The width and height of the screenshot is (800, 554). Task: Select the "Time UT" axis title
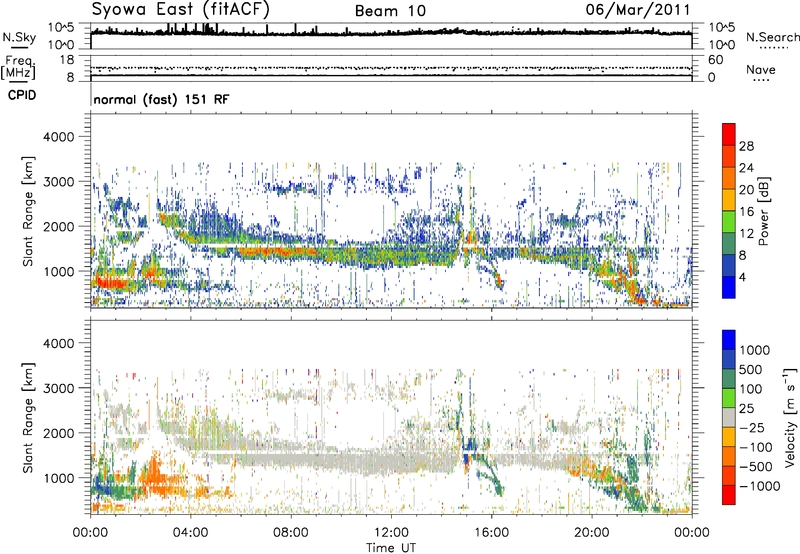point(391,548)
